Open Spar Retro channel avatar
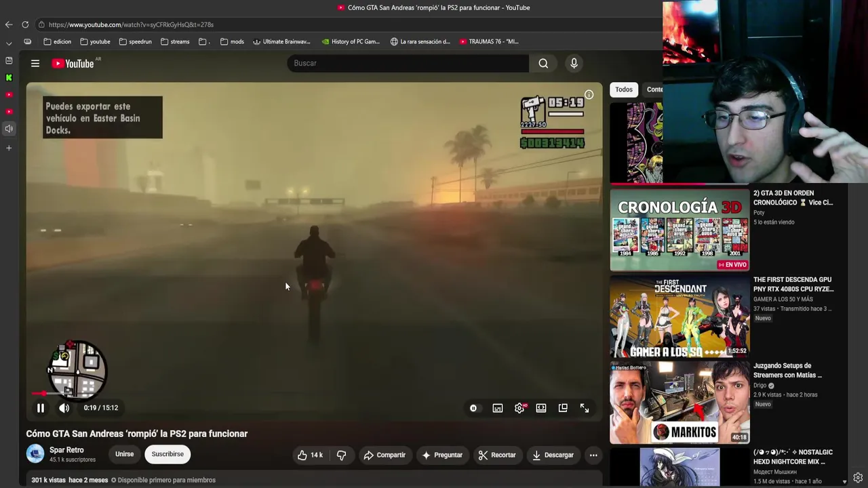This screenshot has width=868, height=488. (35, 454)
